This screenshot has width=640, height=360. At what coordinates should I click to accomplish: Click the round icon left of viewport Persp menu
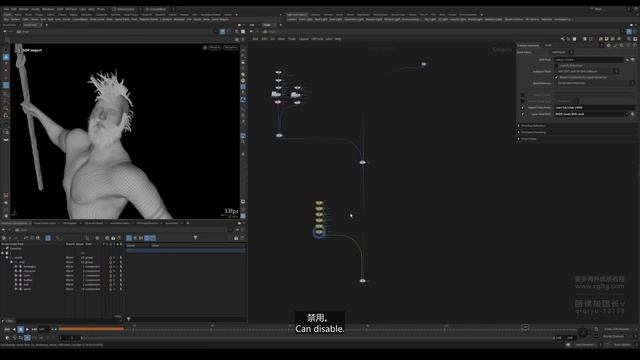coord(205,48)
